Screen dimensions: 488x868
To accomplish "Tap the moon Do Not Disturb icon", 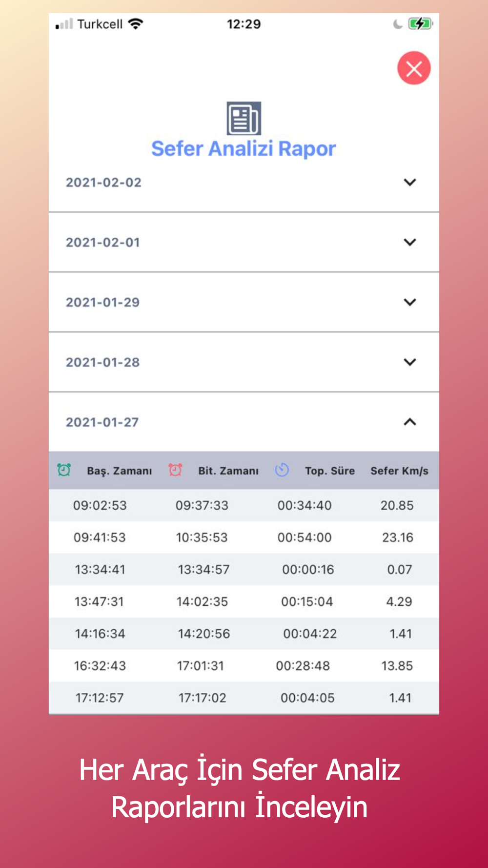I will tap(398, 24).
